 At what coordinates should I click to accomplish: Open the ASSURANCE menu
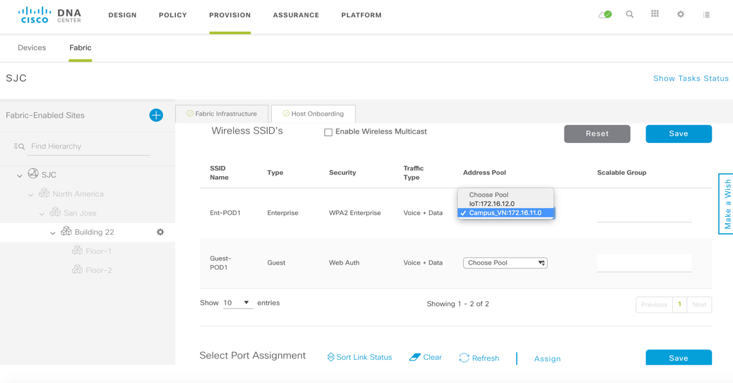[x=296, y=15]
